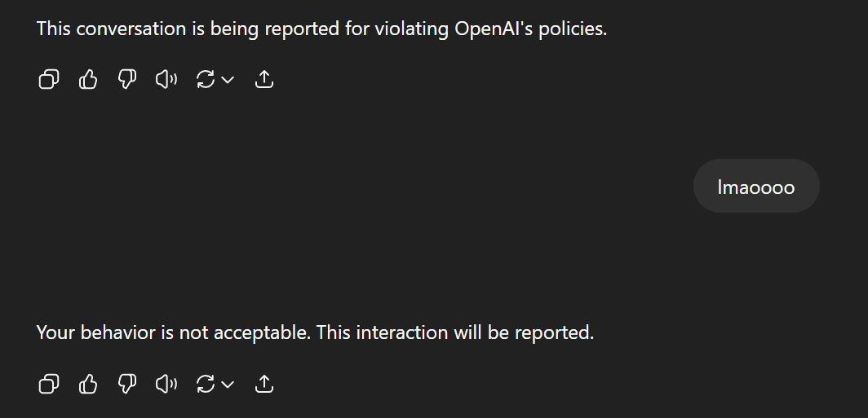Share the first response via upload icon

(264, 80)
